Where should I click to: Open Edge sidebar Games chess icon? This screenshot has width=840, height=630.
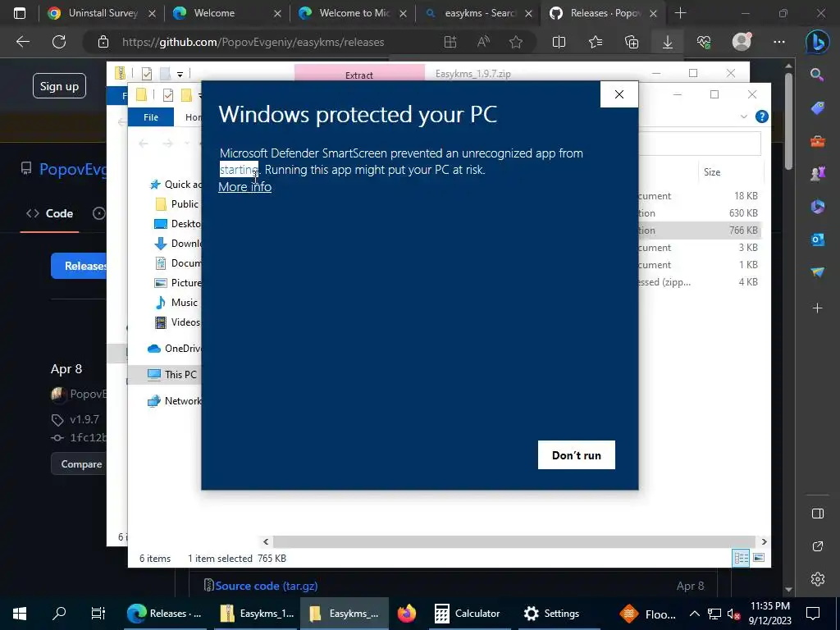pos(818,174)
